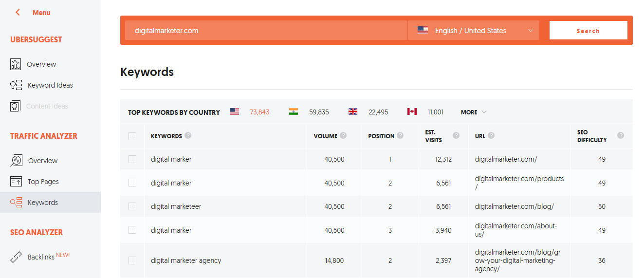Image resolution: width=644 pixels, height=278 pixels.
Task: Open Keyword Ideas menu item
Action: 50,85
